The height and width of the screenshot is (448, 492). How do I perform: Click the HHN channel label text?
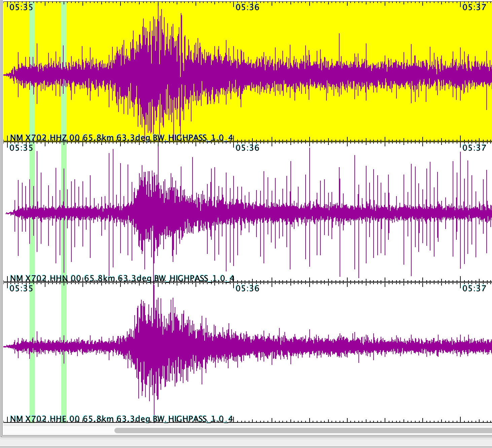click(122, 278)
